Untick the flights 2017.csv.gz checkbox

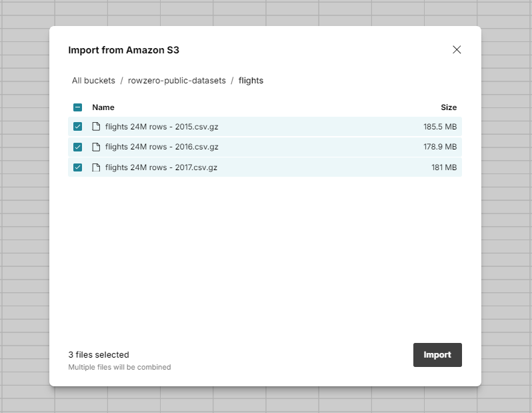(x=77, y=167)
